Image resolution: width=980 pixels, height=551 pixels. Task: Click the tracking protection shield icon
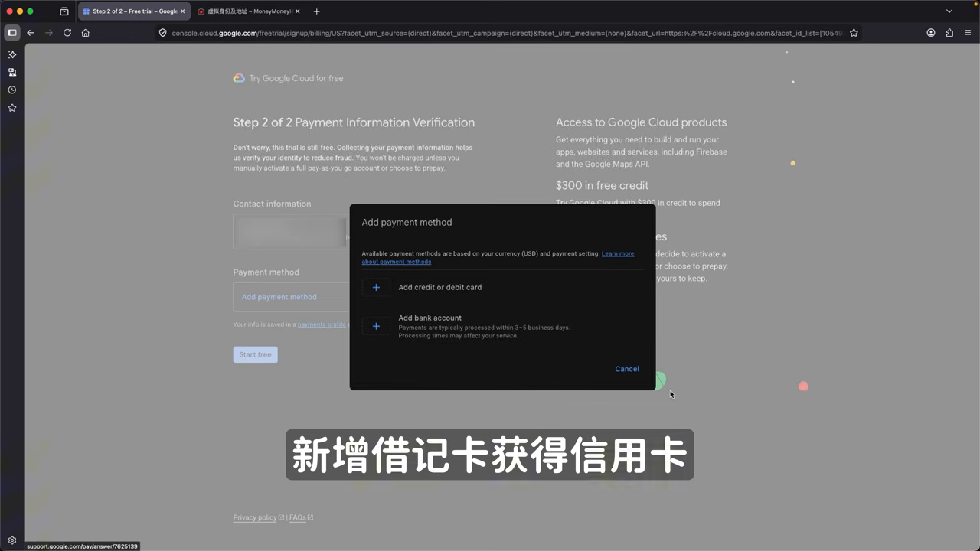(x=162, y=33)
